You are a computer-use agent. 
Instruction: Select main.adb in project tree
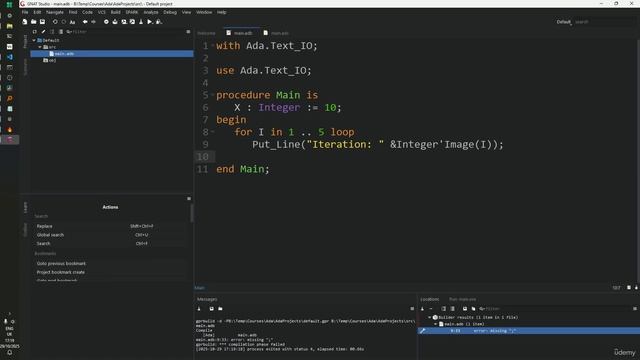tap(112, 53)
